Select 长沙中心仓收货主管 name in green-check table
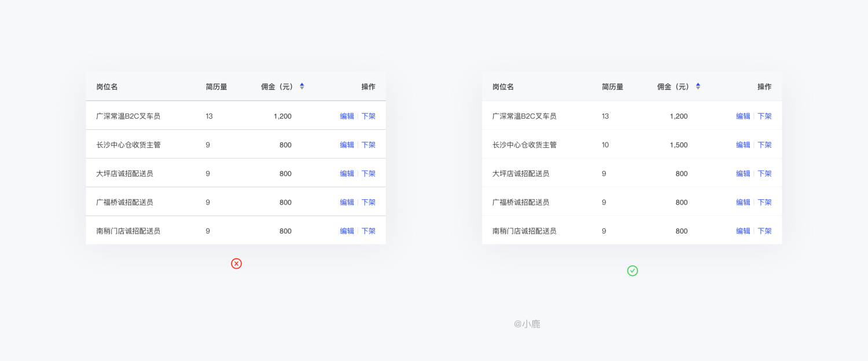Viewport: 868px width, 361px height. 525,145
